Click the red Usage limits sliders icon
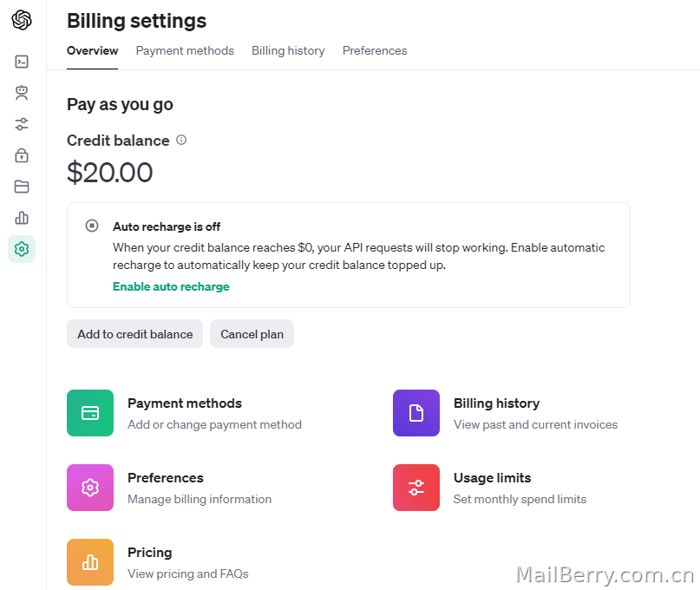Screen dimensions: 700x590 (416, 488)
